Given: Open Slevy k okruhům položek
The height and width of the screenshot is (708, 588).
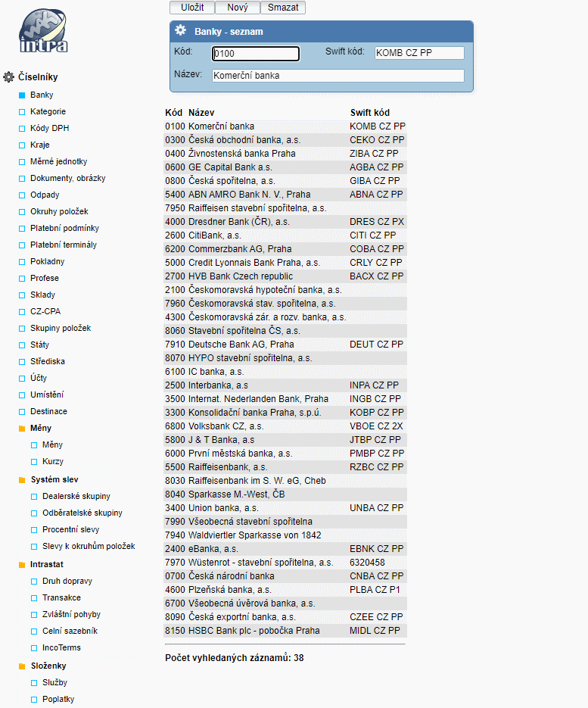Looking at the screenshot, I should click(x=89, y=547).
